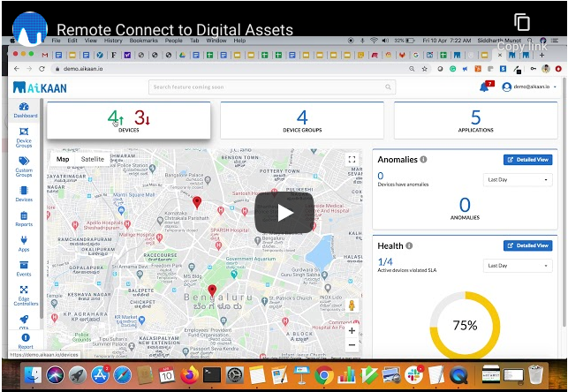Play the video with center play button
The width and height of the screenshot is (568, 392).
click(284, 213)
